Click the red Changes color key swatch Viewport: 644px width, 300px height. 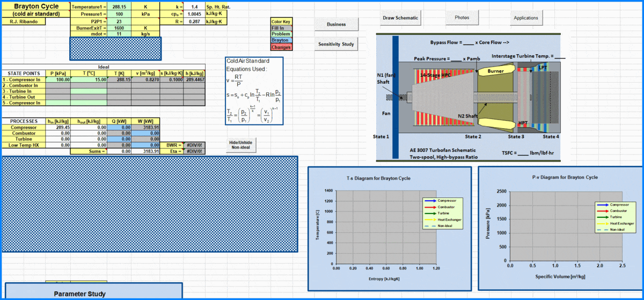pyautogui.click(x=281, y=47)
